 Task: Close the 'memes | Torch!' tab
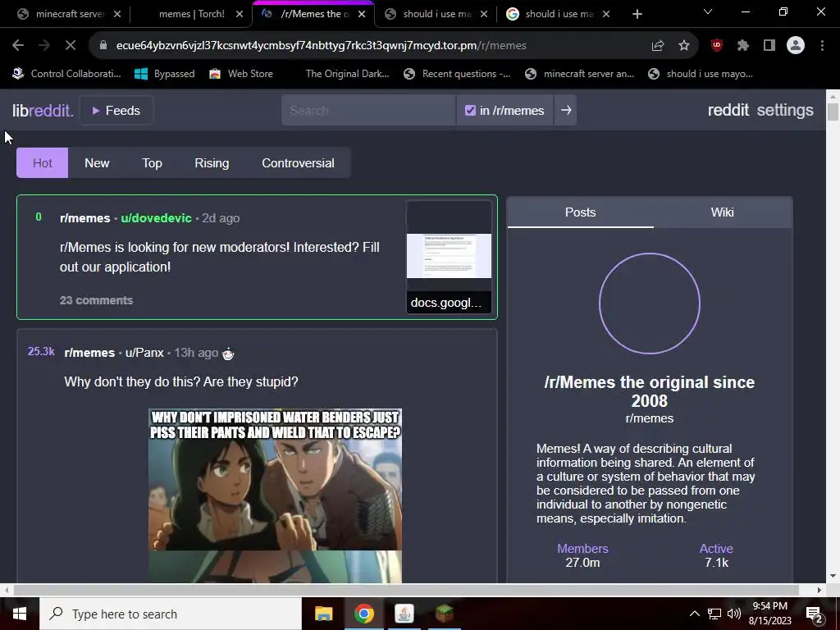tap(240, 14)
